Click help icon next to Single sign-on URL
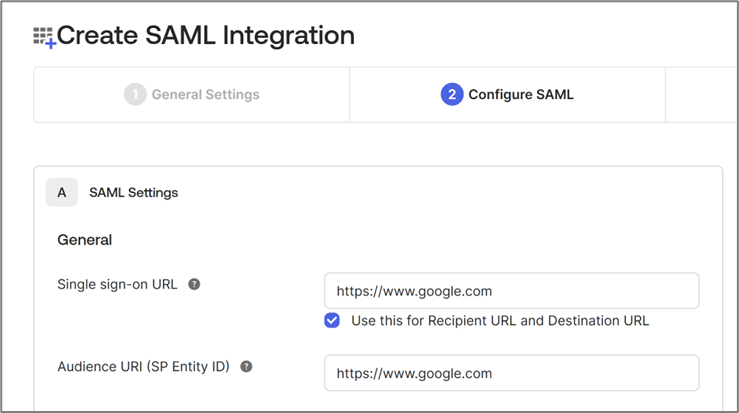Screen dimensions: 739x413 coord(194,284)
